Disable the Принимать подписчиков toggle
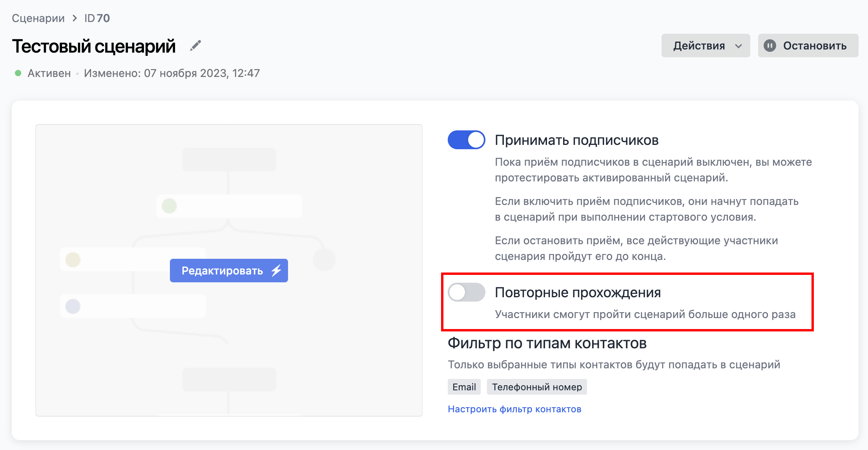Screen dimensions: 868x450 click(466, 140)
